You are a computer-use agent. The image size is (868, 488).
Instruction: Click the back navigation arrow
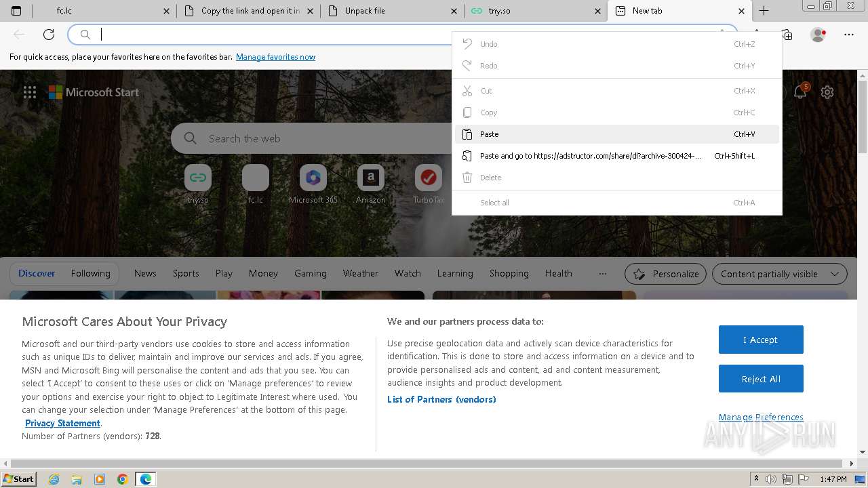pyautogui.click(x=19, y=35)
